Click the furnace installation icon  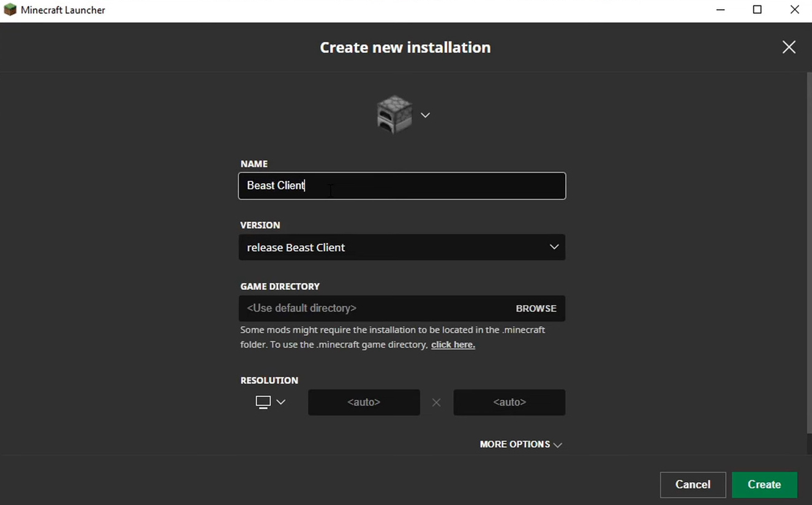(x=395, y=115)
